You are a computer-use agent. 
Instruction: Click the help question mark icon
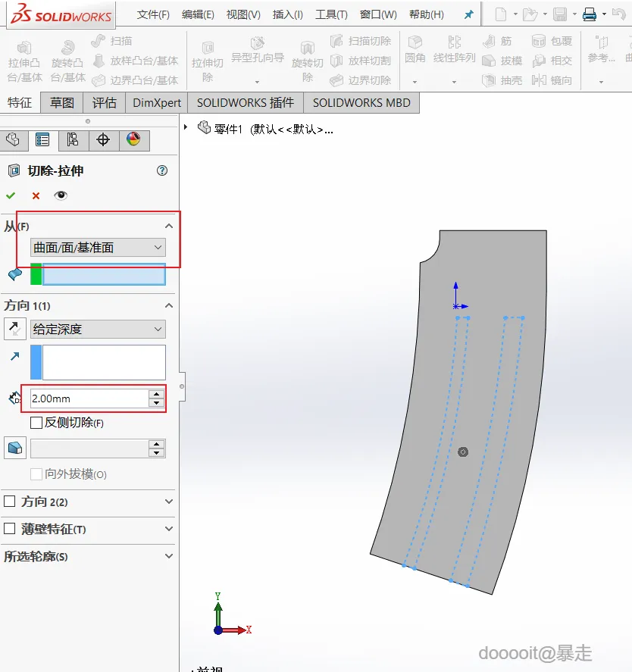point(161,171)
